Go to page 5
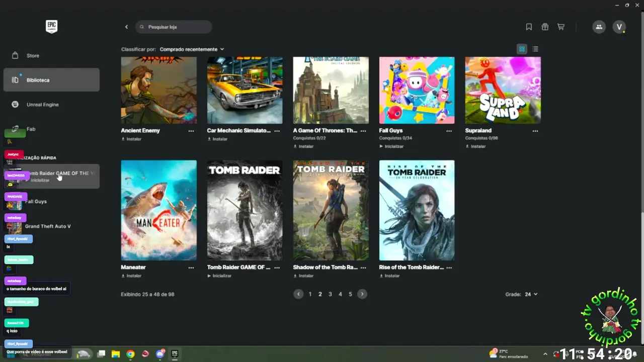 [x=350, y=294]
